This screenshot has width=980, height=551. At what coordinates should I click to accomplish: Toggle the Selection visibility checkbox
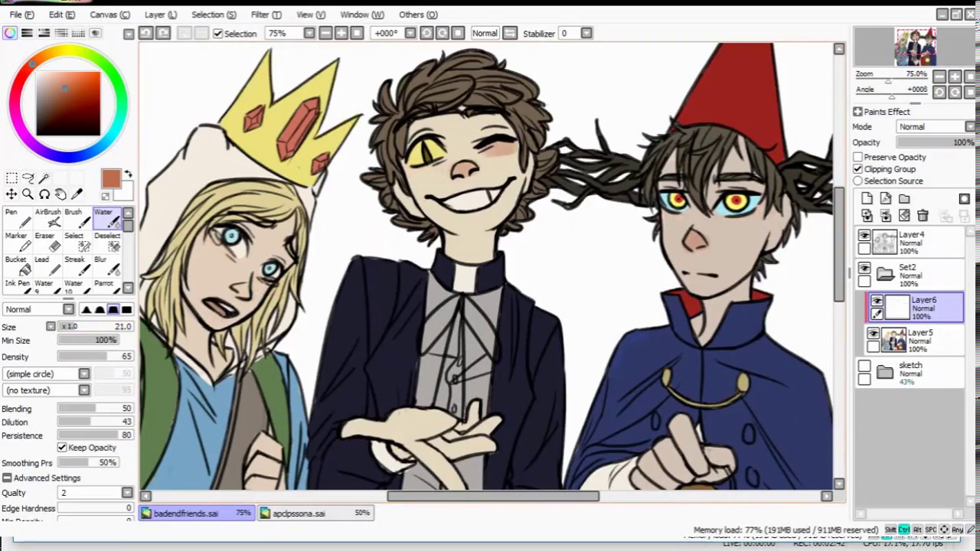(x=218, y=34)
